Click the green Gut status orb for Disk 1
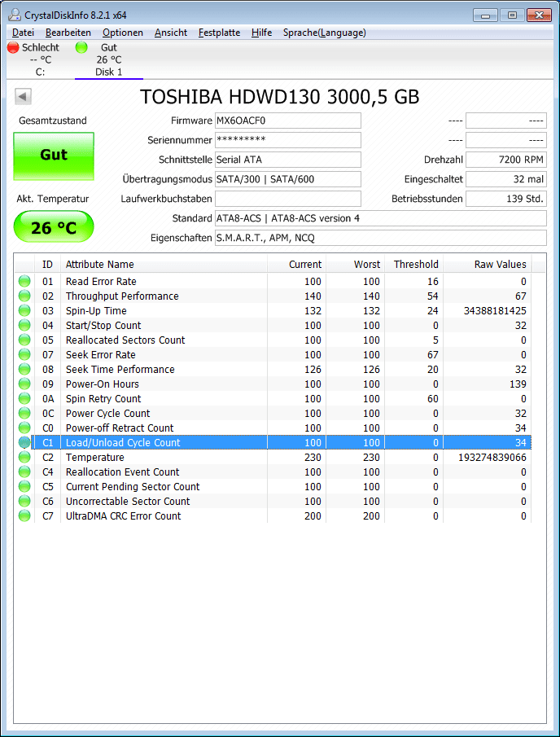560x737 pixels. [81, 47]
